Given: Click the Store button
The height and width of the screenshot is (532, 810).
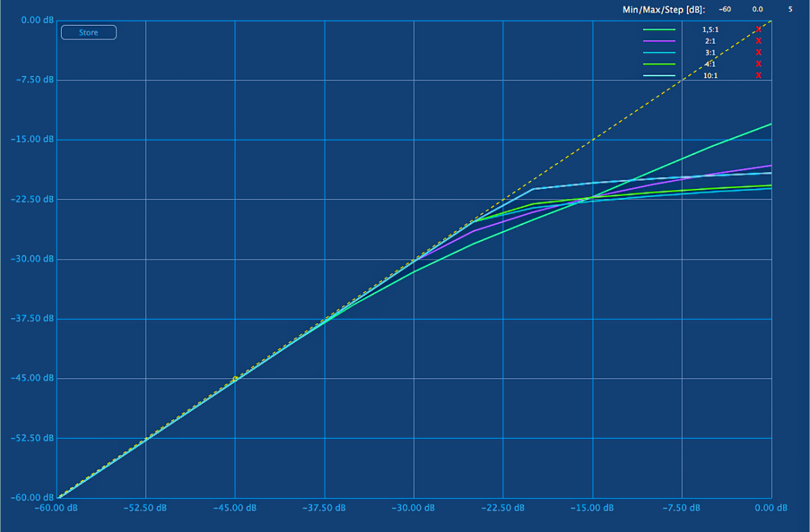Looking at the screenshot, I should (x=89, y=33).
